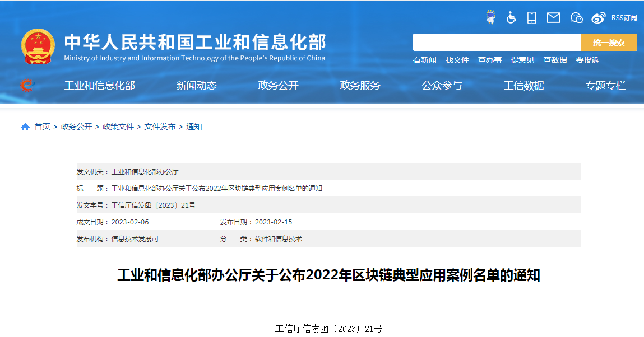Click the RSS订阅 link
This screenshot has height=337, width=644.
[624, 17]
